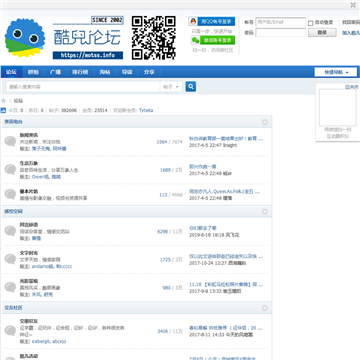The width and height of the screenshot is (360, 360).
Task: Follow the 找回密码 password recovery link
Action: [351, 22]
